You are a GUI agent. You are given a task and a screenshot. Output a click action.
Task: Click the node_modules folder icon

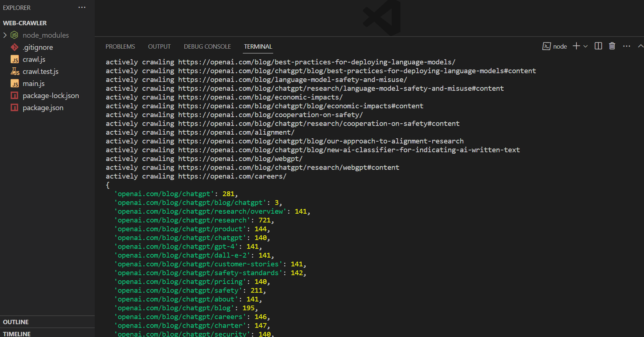[14, 35]
